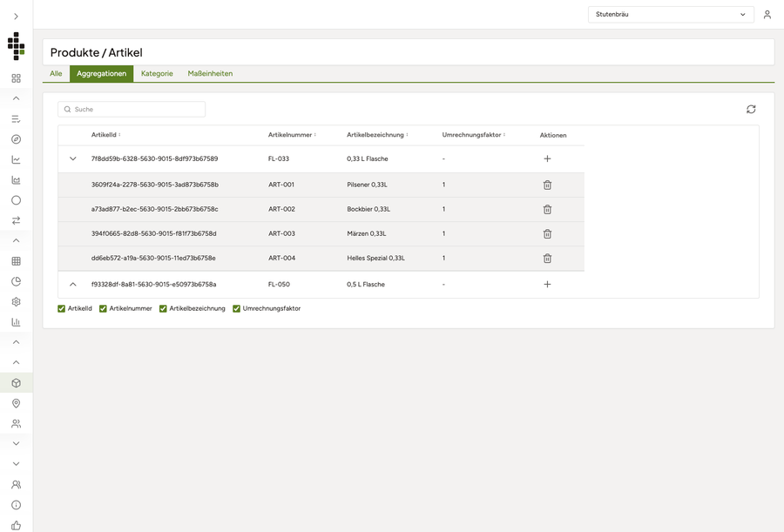The image size is (784, 532).
Task: Expand the FL-050 row
Action: click(73, 284)
